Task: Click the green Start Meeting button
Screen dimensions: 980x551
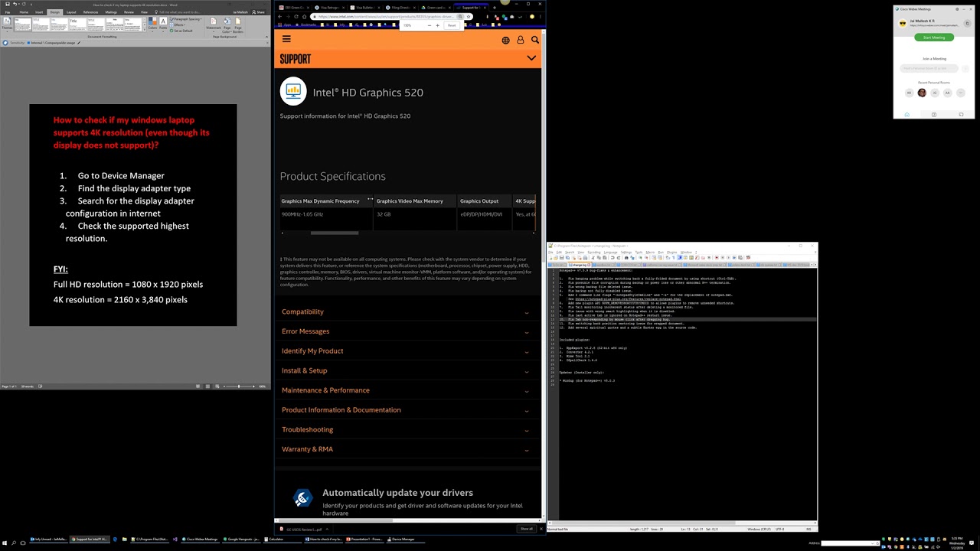Action: click(933, 37)
